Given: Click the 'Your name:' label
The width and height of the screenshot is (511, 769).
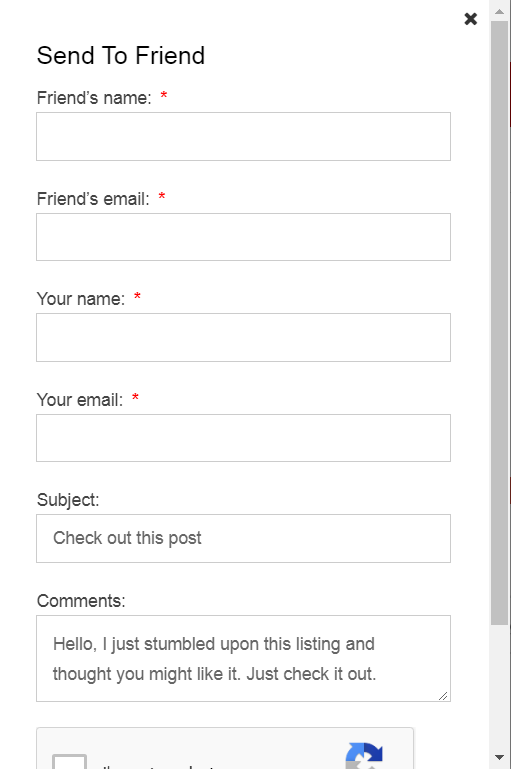Looking at the screenshot, I should (x=81, y=299).
